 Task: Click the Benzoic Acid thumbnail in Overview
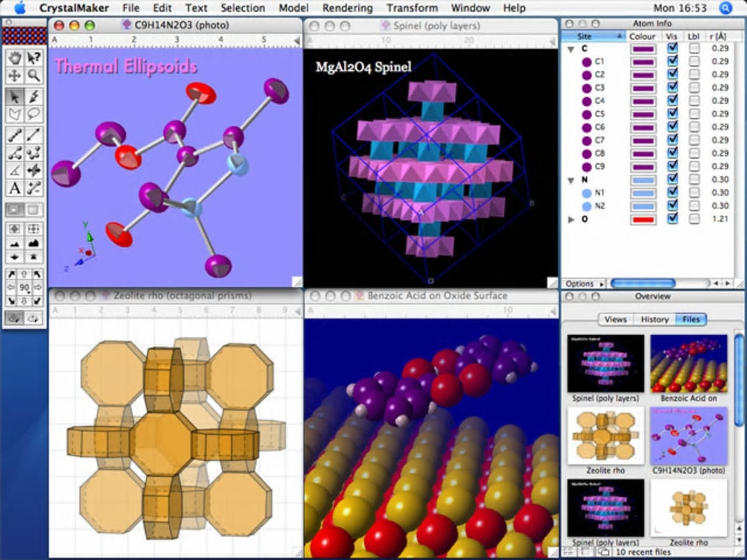tap(689, 364)
